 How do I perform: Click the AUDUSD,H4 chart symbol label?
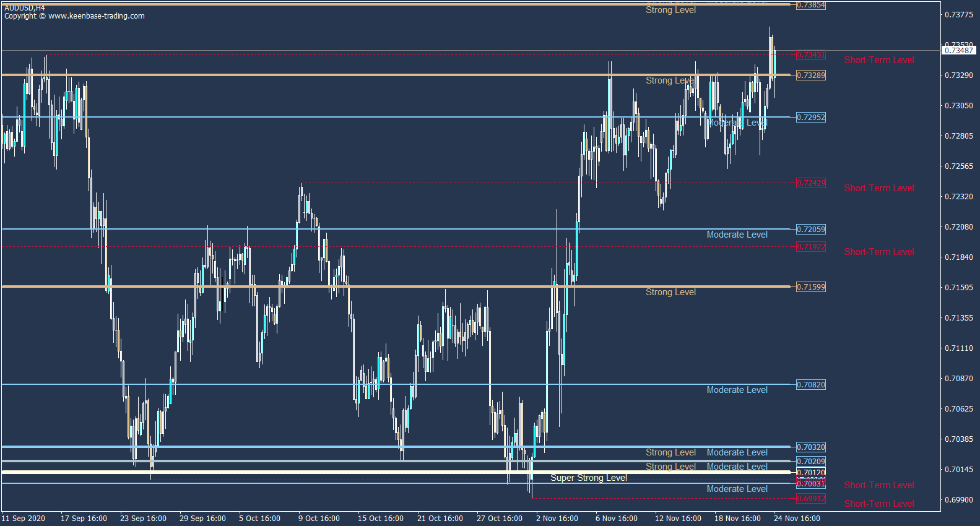pyautogui.click(x=25, y=8)
